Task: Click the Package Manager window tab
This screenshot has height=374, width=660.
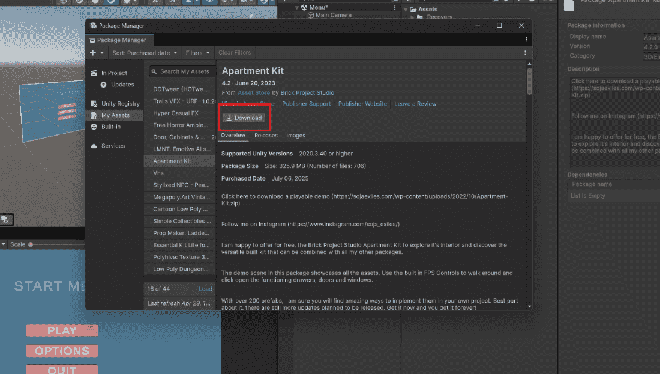Action: [x=120, y=40]
